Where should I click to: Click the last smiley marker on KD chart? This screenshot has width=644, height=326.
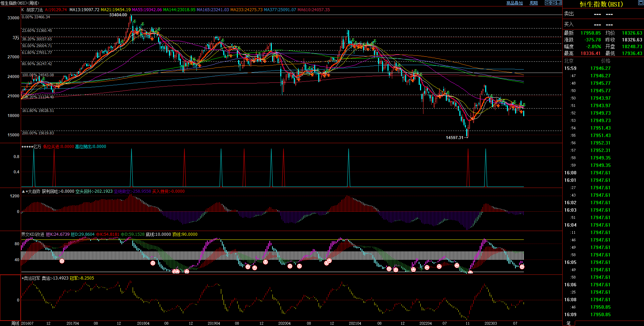[522, 267]
